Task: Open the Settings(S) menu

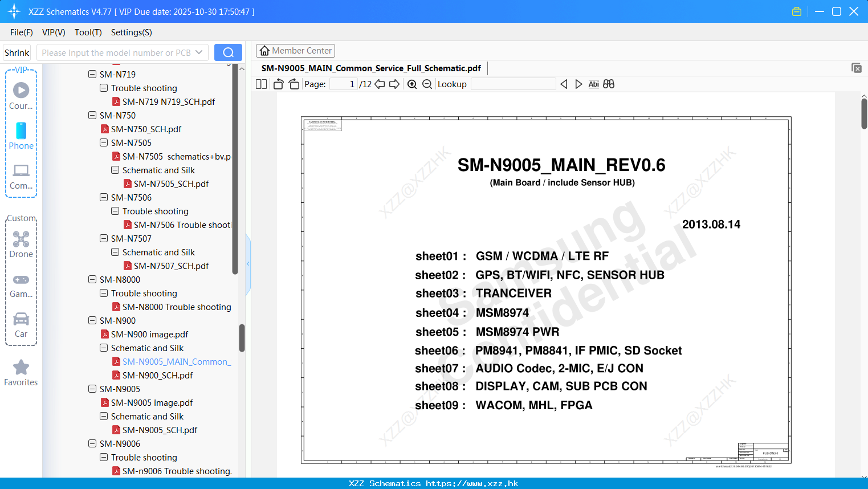Action: [132, 32]
